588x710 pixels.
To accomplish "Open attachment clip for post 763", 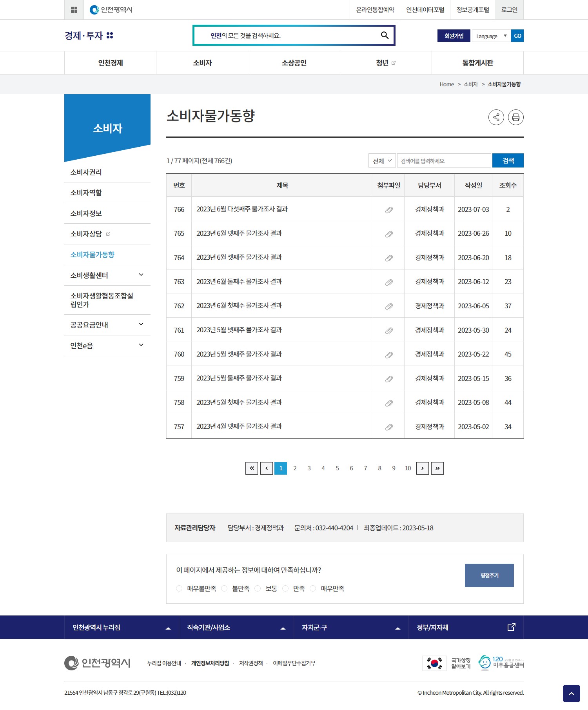I will point(389,282).
